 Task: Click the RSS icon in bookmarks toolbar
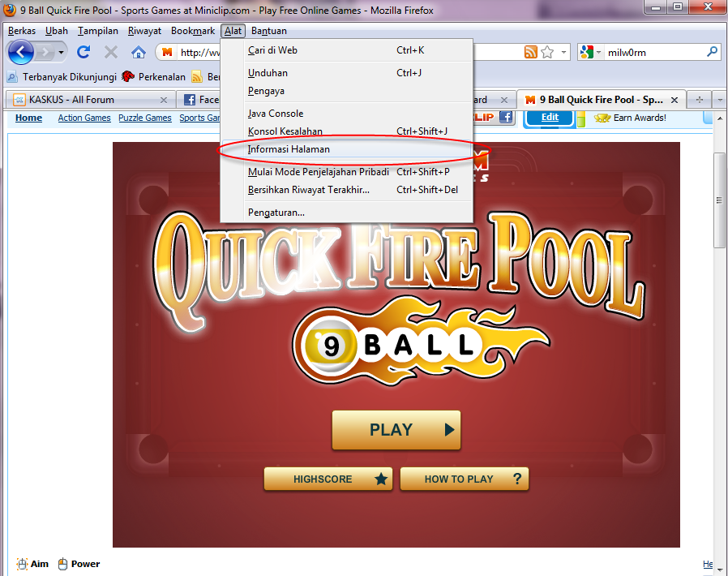pyautogui.click(x=197, y=76)
